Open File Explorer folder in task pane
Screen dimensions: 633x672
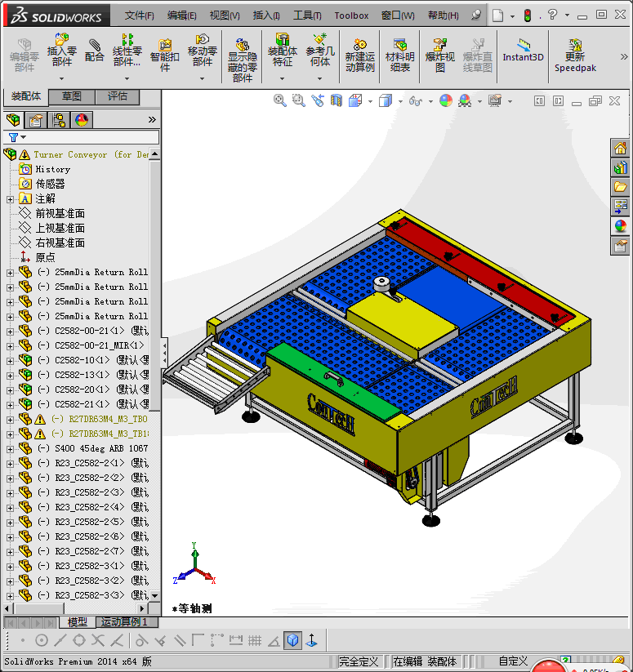620,187
